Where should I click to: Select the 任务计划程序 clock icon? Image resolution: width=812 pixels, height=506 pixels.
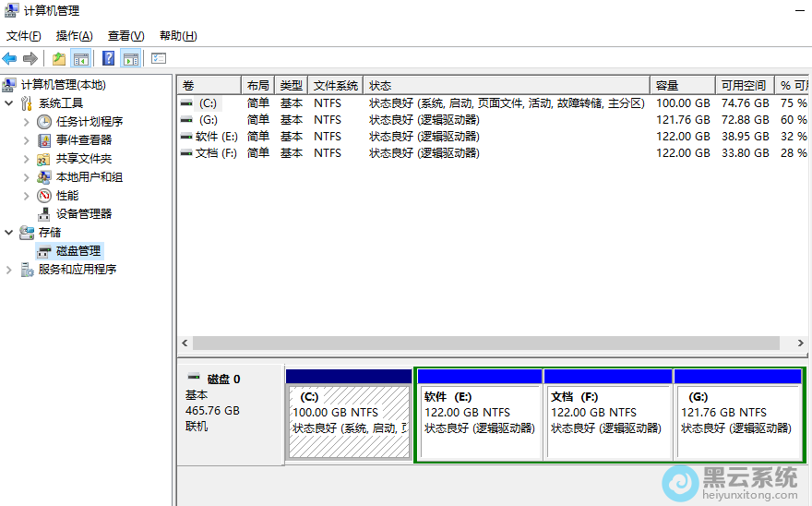coord(44,122)
